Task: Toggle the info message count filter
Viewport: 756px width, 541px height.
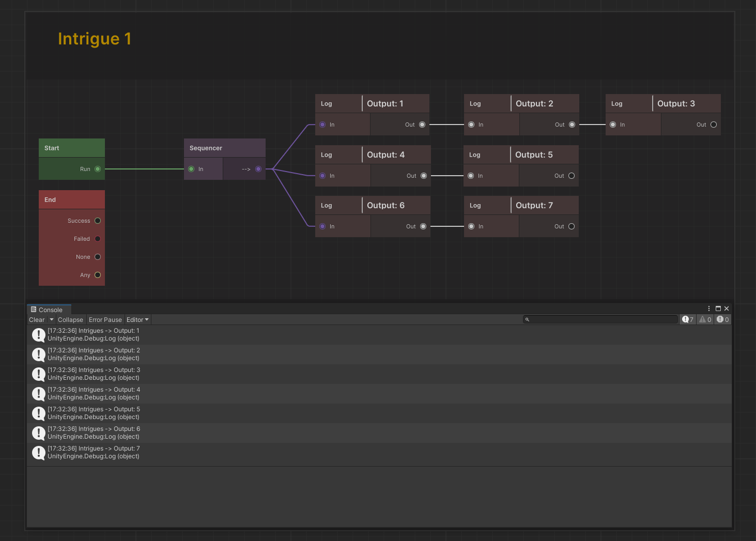Action: pos(688,319)
